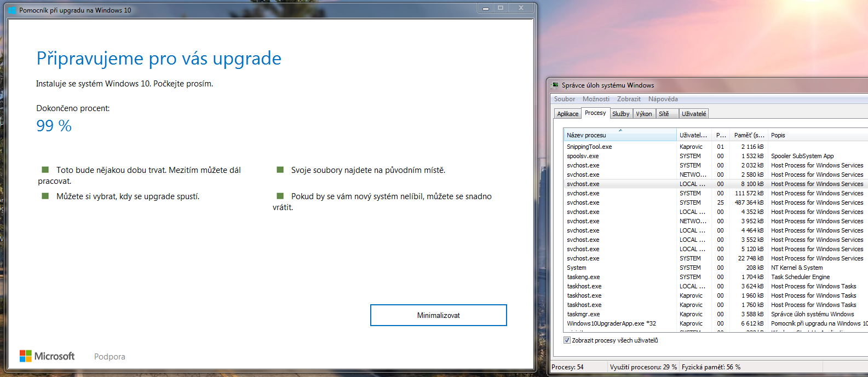The width and height of the screenshot is (868, 377).
Task: Select the SnippingTool.exe process row
Action: 716,147
